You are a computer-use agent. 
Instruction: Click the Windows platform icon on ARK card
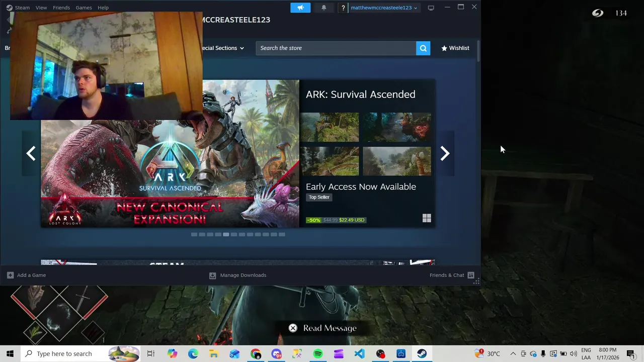pos(427,218)
